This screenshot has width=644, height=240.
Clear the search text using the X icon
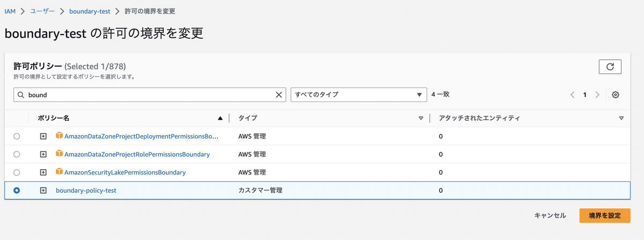pos(279,94)
